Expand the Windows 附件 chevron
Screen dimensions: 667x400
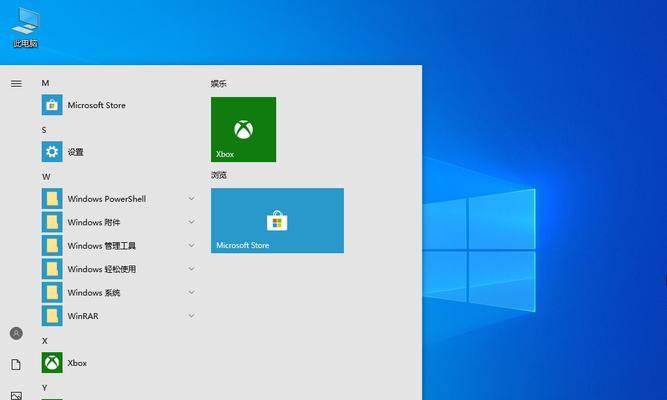pos(191,222)
